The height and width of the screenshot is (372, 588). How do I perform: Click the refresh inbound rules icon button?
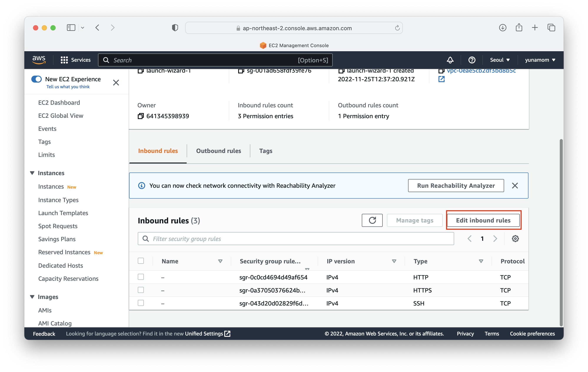[x=372, y=220]
